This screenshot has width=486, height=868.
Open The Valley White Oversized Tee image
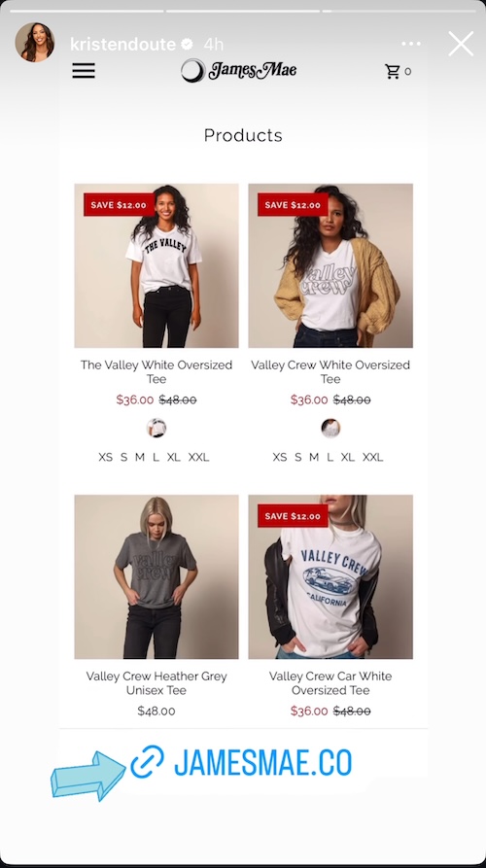click(156, 265)
